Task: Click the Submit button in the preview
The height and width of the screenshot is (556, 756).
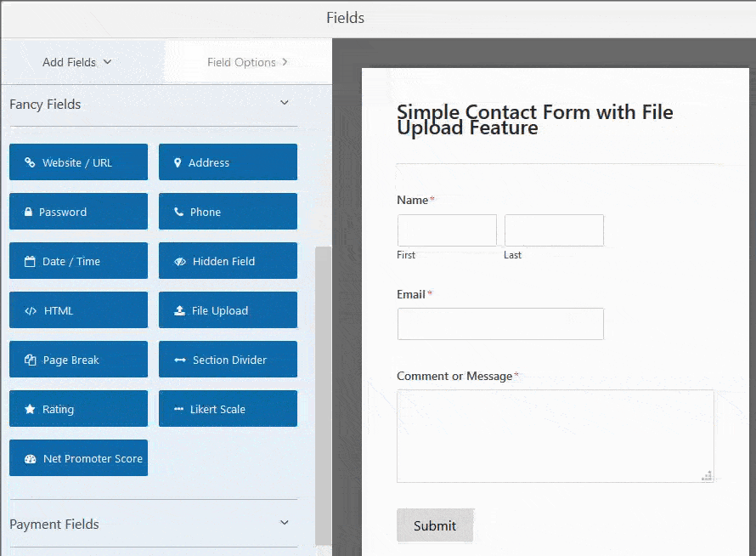Action: point(435,525)
